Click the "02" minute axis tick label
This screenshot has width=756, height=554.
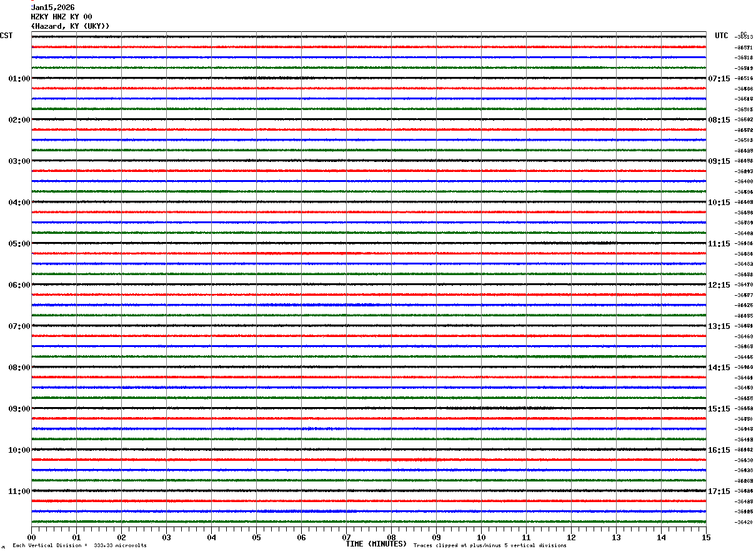(x=121, y=537)
